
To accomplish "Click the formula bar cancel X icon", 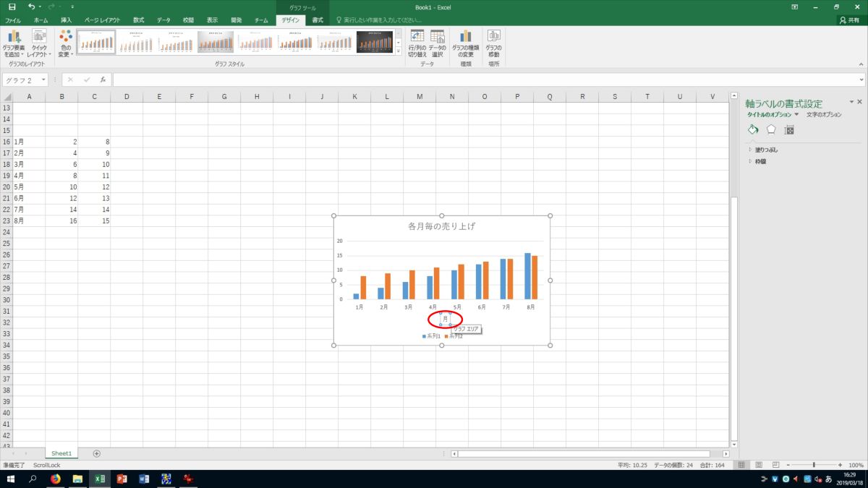I will 70,80.
